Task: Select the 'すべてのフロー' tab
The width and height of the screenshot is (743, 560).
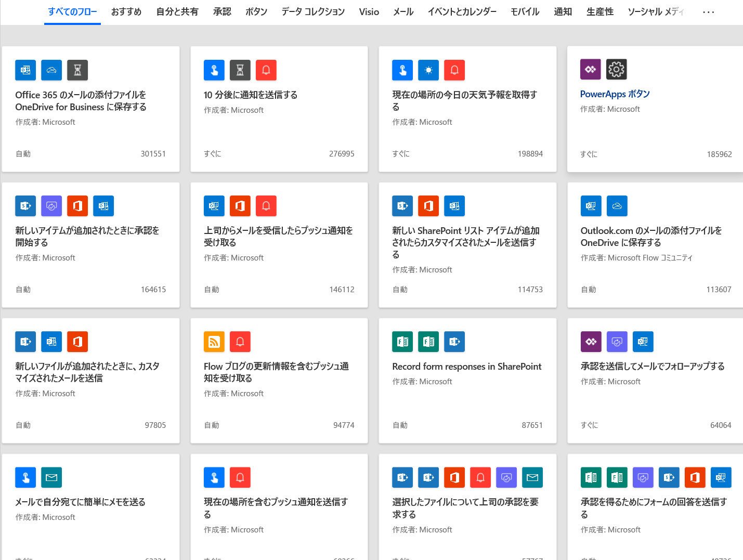Action: point(72,11)
